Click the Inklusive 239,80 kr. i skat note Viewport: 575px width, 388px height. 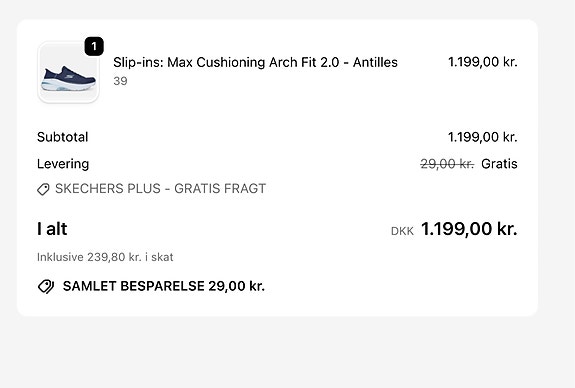105,257
